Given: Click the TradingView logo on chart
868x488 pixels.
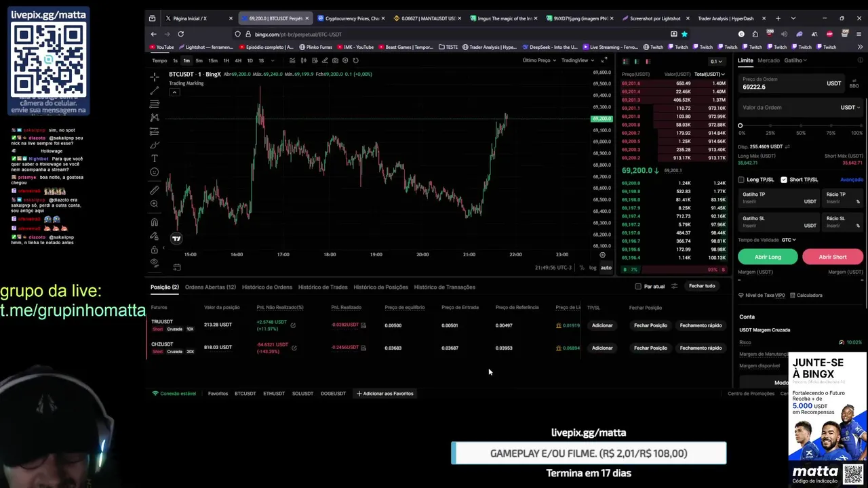Looking at the screenshot, I should pyautogui.click(x=176, y=238).
